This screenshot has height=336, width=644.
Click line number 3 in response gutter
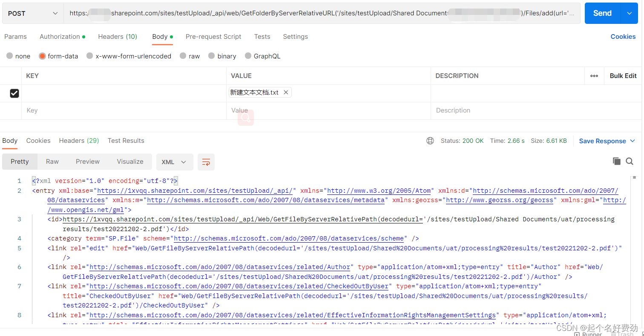(x=19, y=219)
